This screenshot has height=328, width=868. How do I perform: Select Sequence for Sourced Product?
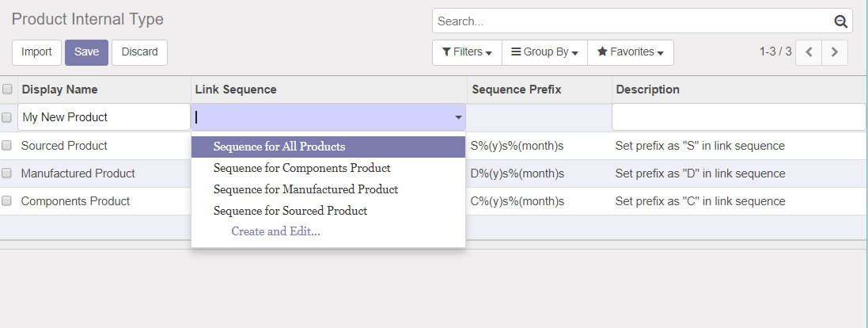290,211
